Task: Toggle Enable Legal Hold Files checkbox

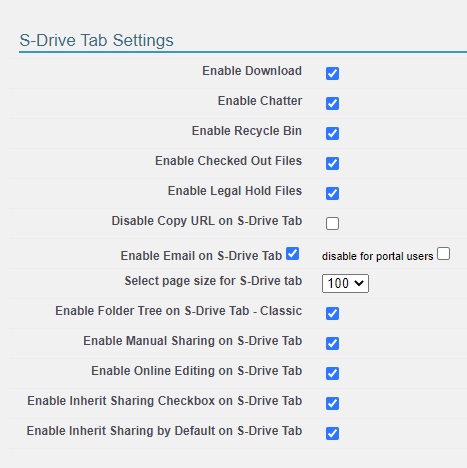Action: (x=332, y=193)
